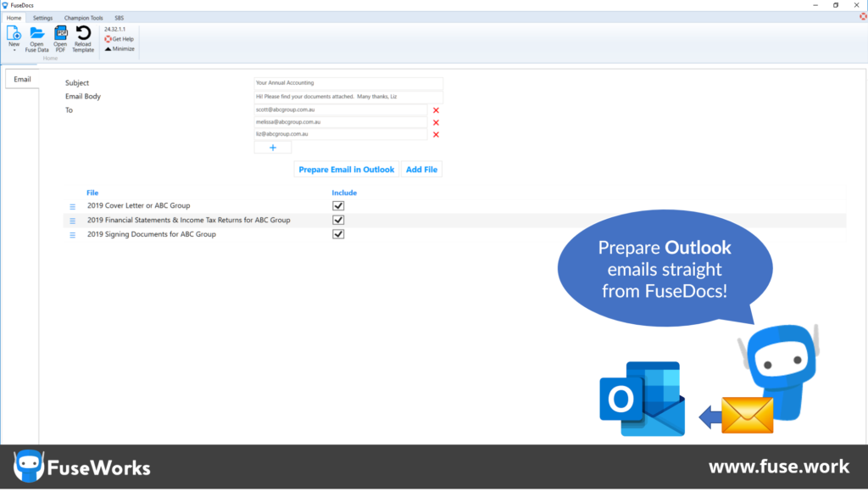Select 2019 Financial Statements & Income Tax Returns name

click(189, 220)
